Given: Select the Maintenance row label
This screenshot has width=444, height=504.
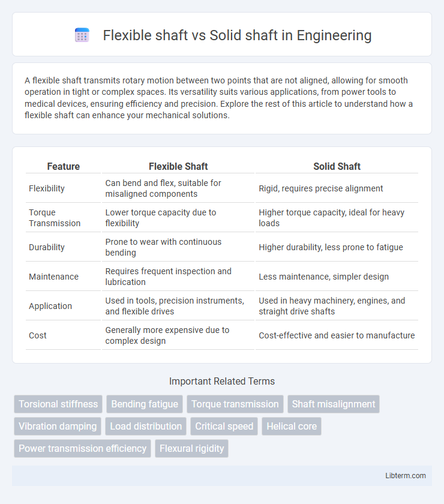Looking at the screenshot, I should 53,277.
